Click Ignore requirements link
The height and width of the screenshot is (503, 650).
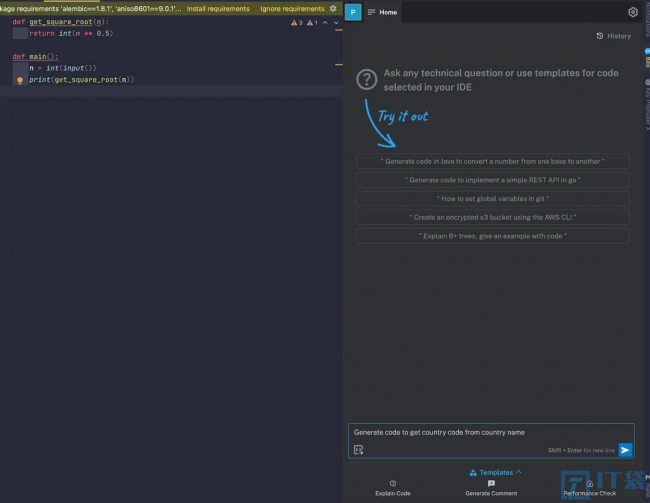tap(292, 8)
